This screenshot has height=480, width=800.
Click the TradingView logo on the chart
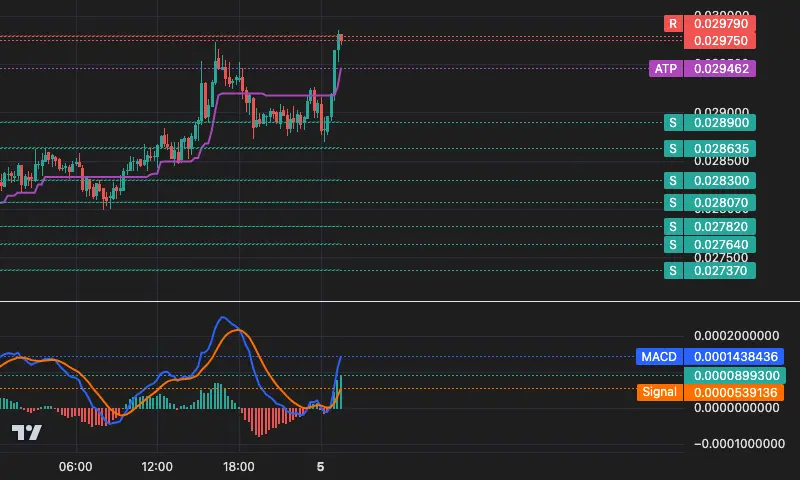tap(27, 433)
